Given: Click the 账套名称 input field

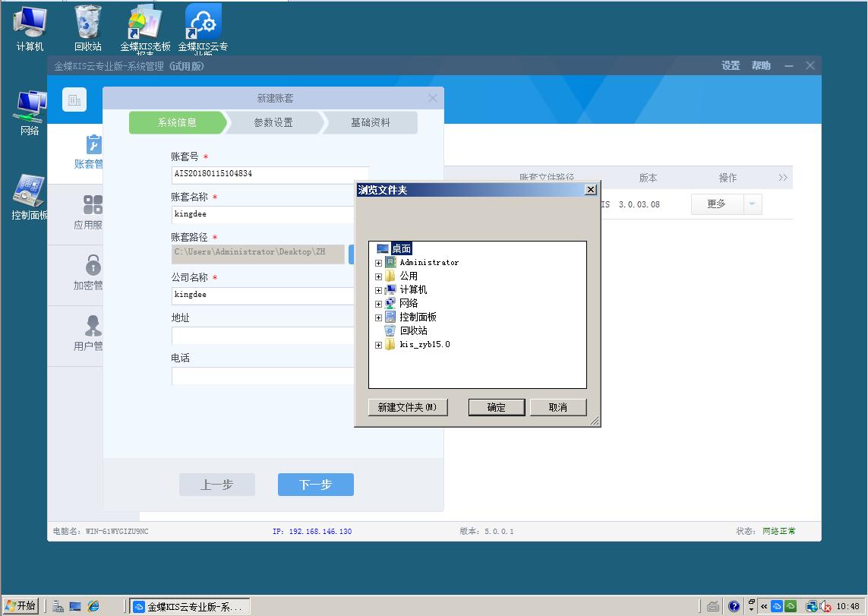Looking at the screenshot, I should point(263,214).
